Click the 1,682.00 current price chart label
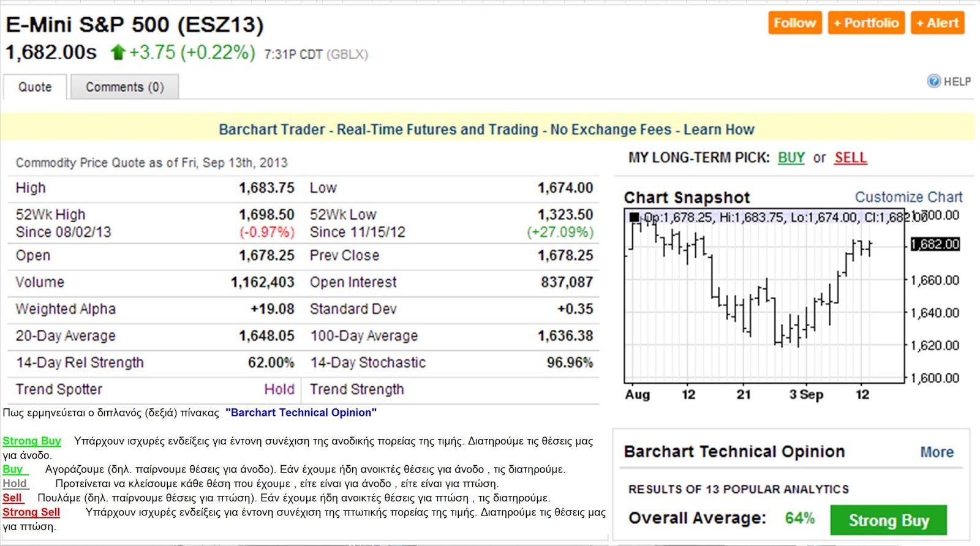This screenshot has height=546, width=980. click(x=935, y=244)
